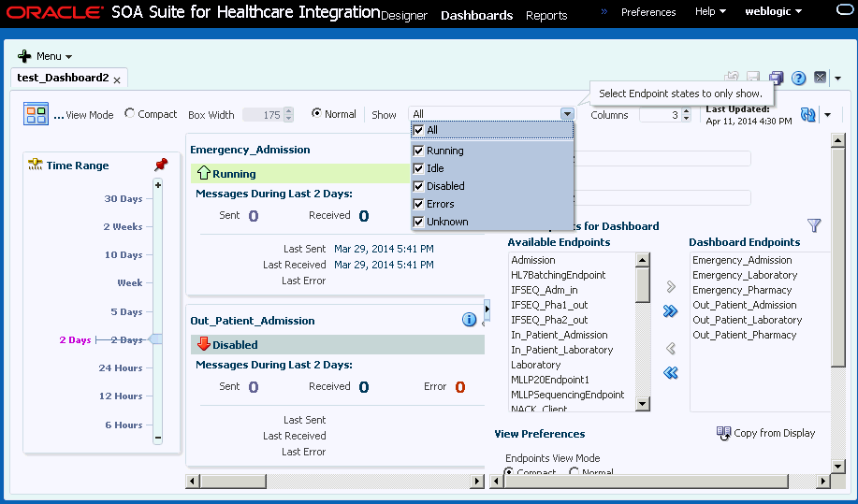The height and width of the screenshot is (504, 858).
Task: Uncheck the Disabled state checkbox
Action: (x=418, y=186)
